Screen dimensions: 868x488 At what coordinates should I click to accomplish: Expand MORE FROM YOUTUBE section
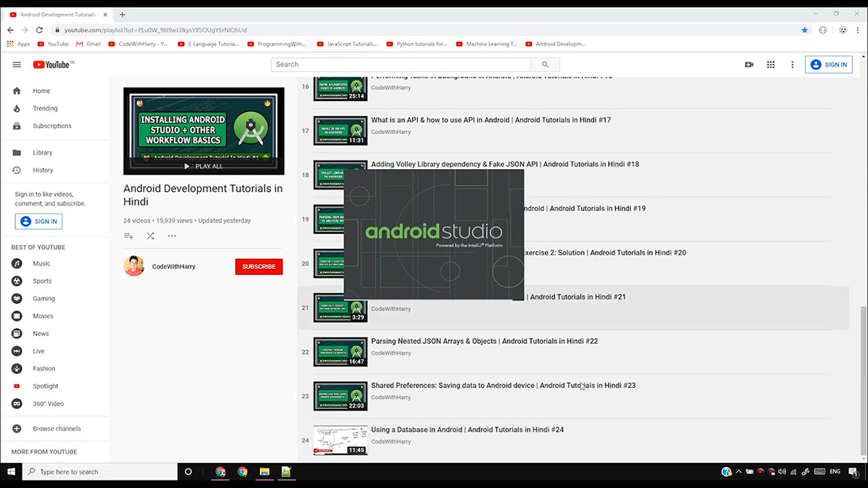click(x=44, y=452)
